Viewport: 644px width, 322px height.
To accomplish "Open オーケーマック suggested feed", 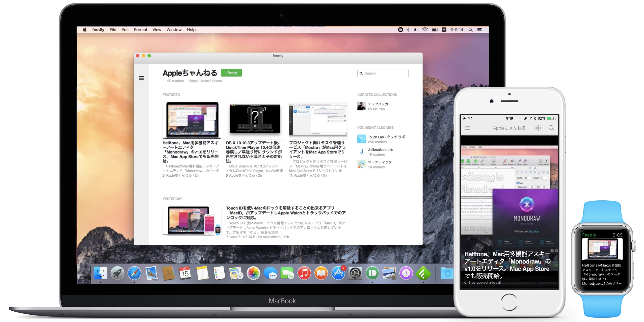I will coord(379,162).
